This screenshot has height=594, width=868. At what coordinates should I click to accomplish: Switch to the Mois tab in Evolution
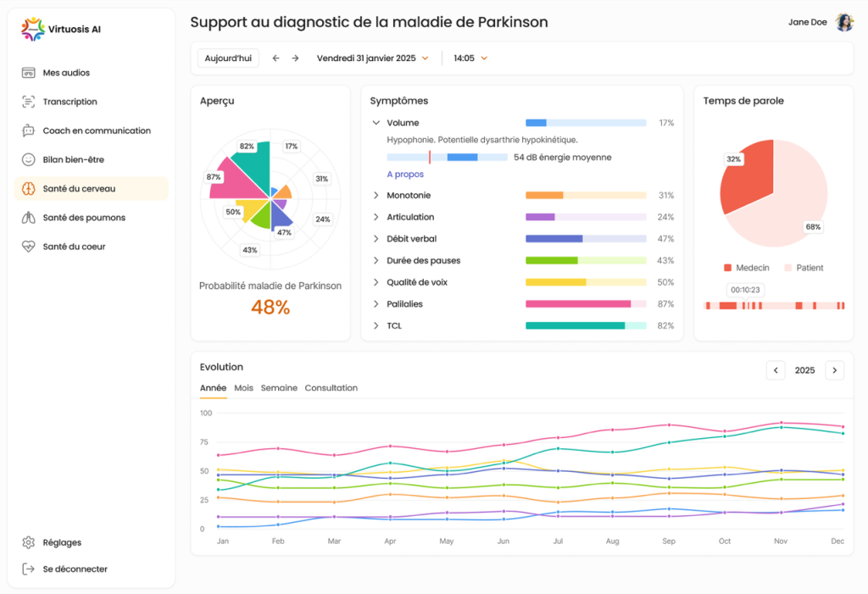243,388
